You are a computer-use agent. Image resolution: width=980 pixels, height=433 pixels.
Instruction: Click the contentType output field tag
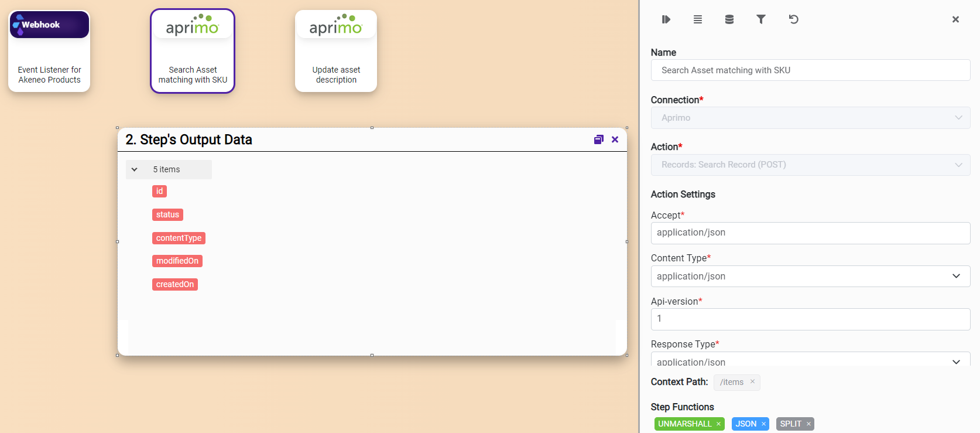[179, 238]
